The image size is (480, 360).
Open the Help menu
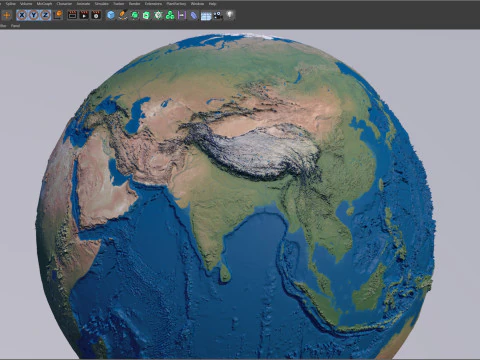pos(212,4)
